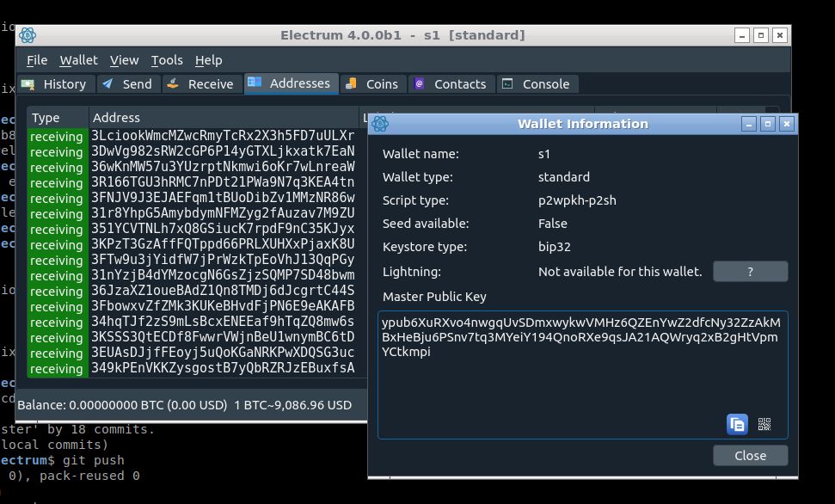The height and width of the screenshot is (504, 835).
Task: Switch to the Console tab
Action: [537, 84]
